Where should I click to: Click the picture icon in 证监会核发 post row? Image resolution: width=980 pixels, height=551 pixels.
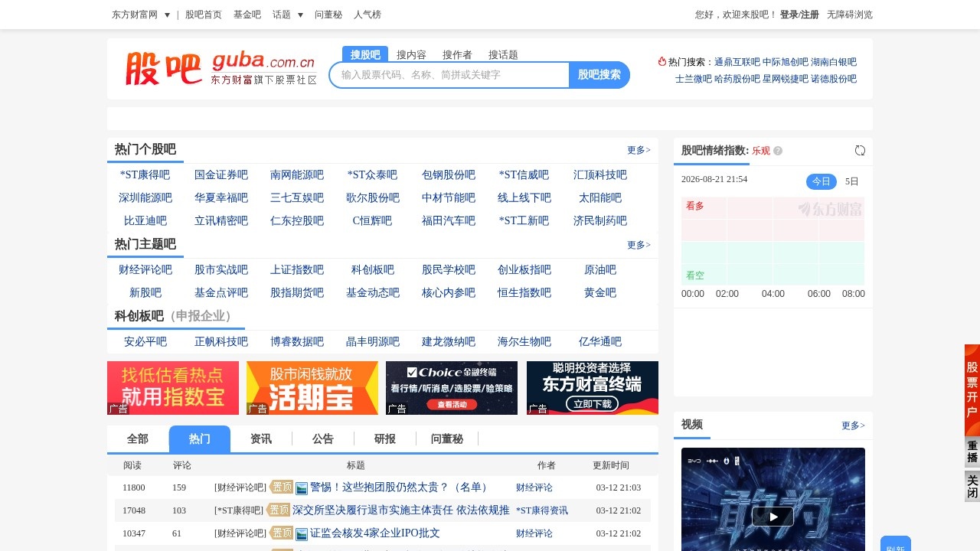(x=302, y=534)
